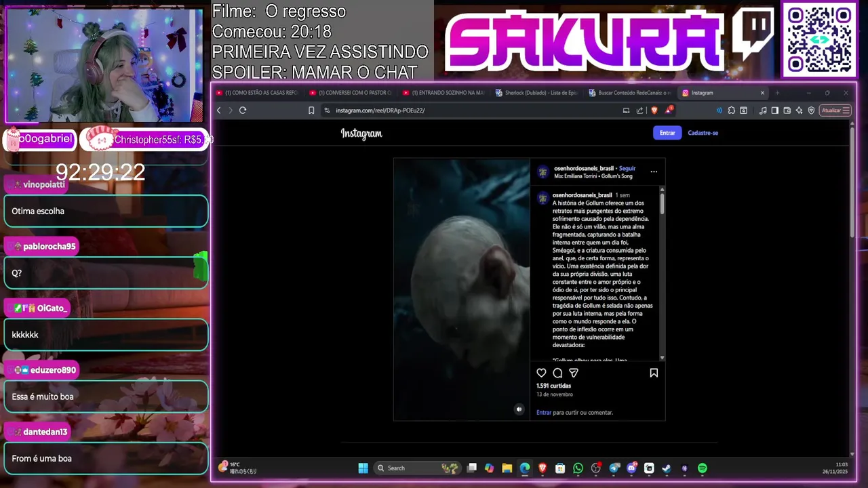868x488 pixels.
Task: Switch to the Buscar Conteúdo RedeCanais tab
Action: pos(631,93)
